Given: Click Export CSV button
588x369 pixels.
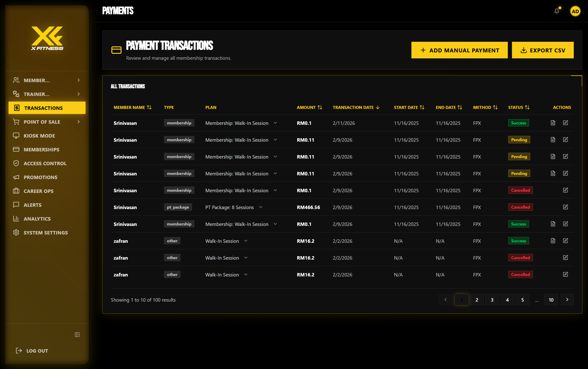Looking at the screenshot, I should pos(542,50).
